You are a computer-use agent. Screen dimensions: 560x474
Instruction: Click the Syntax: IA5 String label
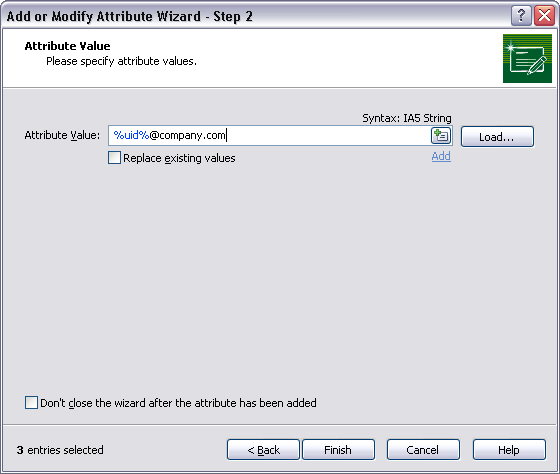[x=407, y=118]
